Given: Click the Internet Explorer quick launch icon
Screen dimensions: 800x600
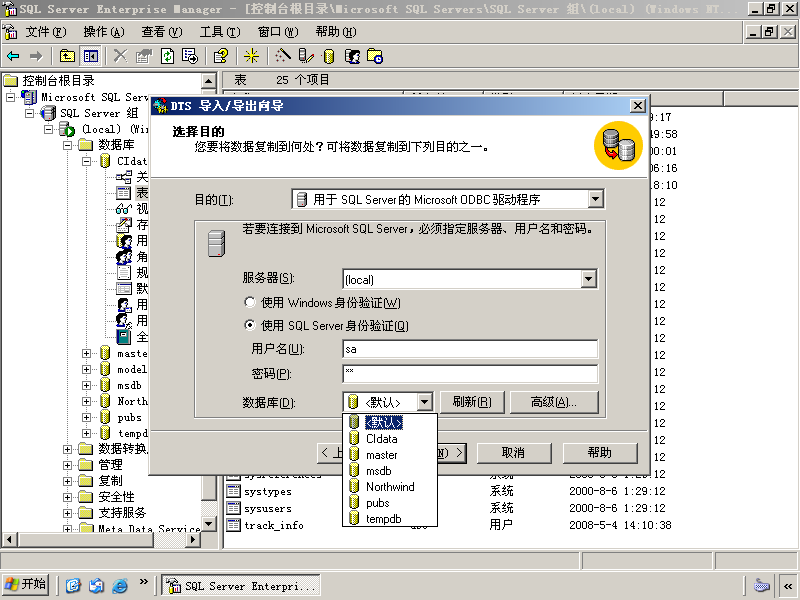Looking at the screenshot, I should 120,585.
